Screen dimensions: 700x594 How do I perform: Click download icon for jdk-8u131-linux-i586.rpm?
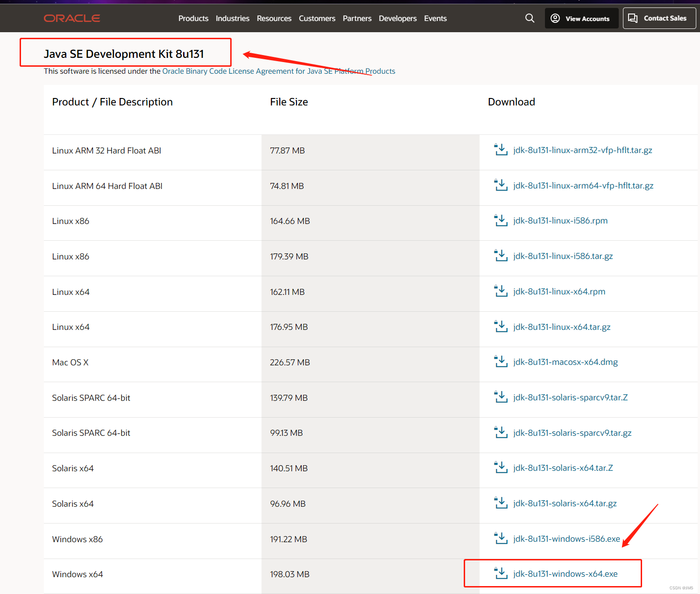(x=501, y=220)
